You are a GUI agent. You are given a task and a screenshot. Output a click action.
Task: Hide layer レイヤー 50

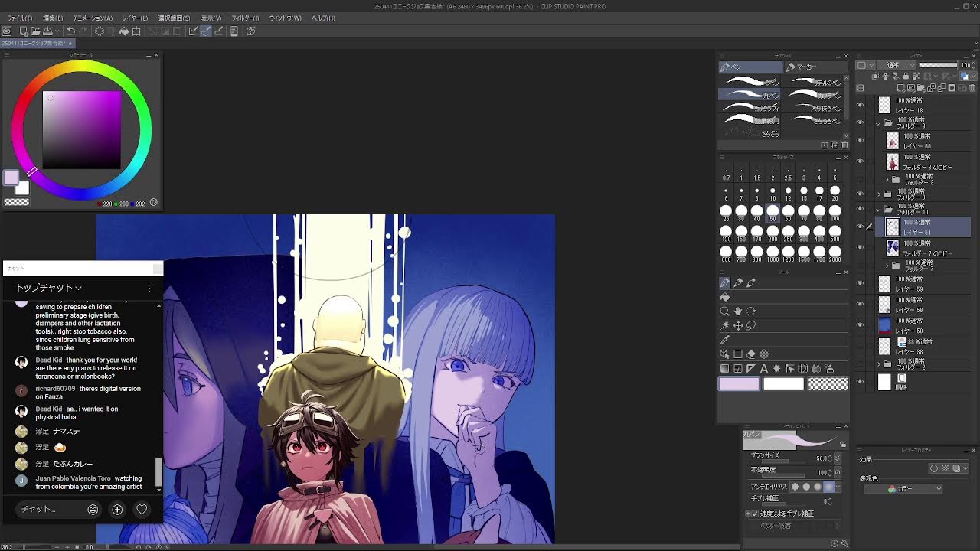[x=860, y=325]
